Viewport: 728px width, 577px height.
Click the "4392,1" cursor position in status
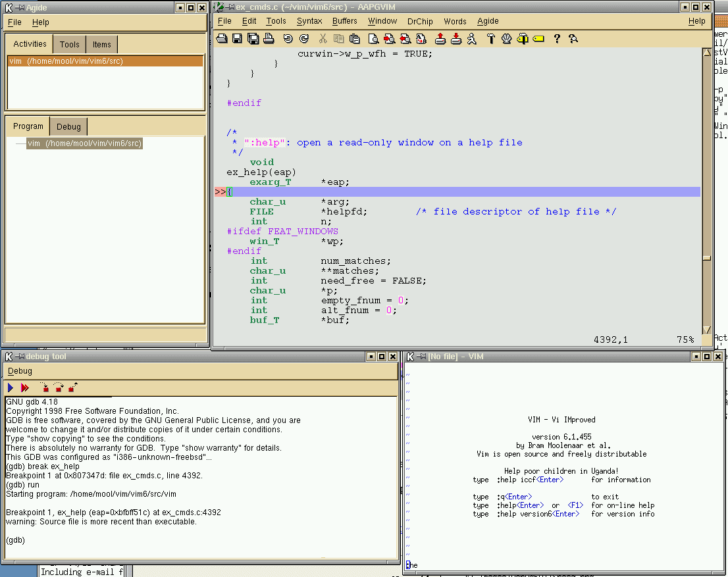click(x=611, y=339)
